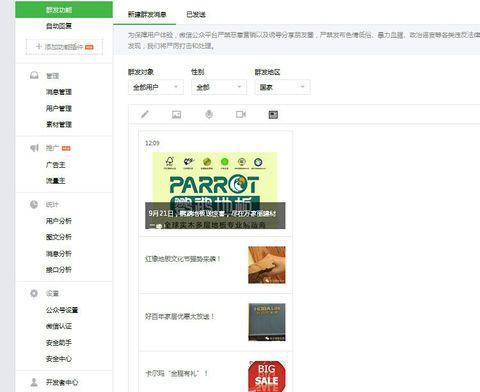Screen dimensions: 480x392
Task: Go to 用户管理
Action: point(59,108)
